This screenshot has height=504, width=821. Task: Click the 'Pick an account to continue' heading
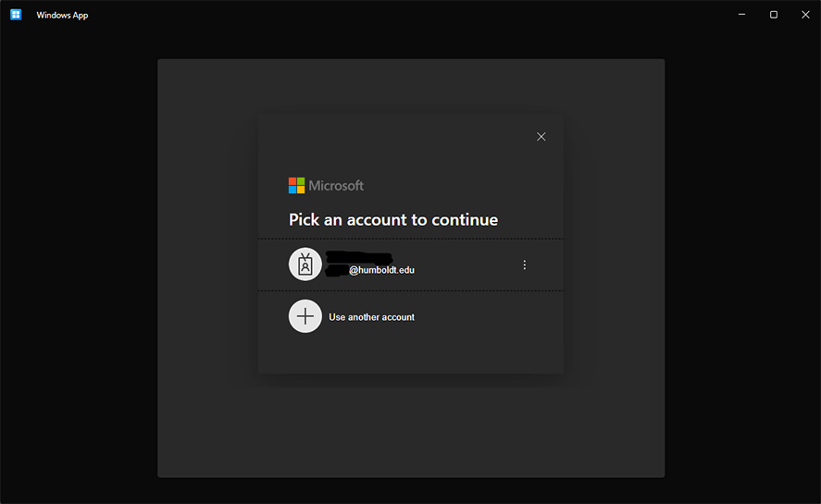pos(393,220)
